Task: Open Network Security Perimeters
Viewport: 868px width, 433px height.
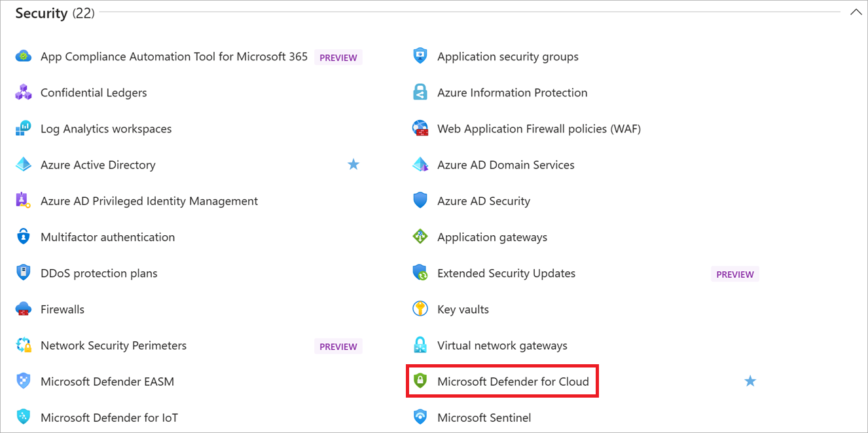Action: coord(113,345)
